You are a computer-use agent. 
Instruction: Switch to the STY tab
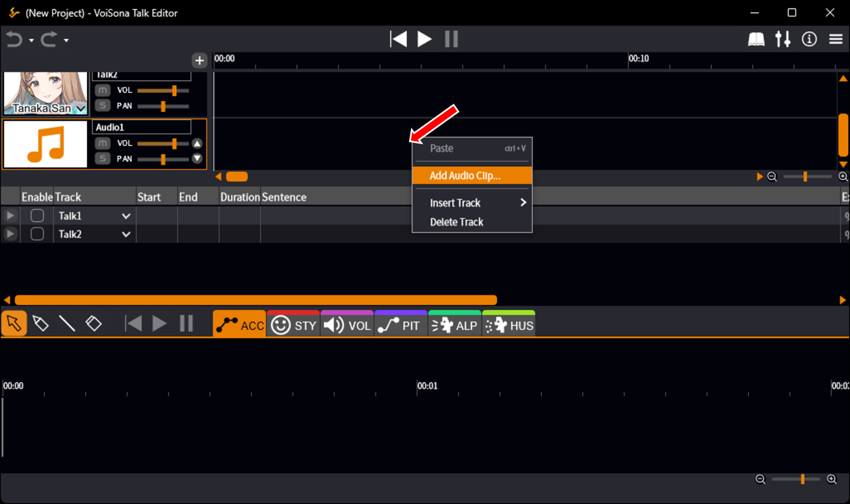tap(294, 324)
